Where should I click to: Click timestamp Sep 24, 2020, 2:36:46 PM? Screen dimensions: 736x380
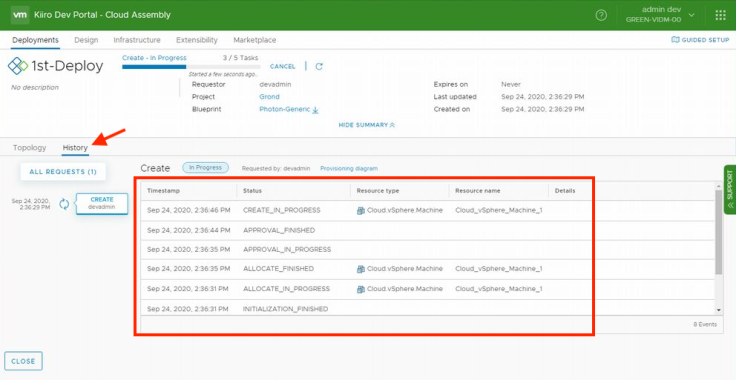189,211
